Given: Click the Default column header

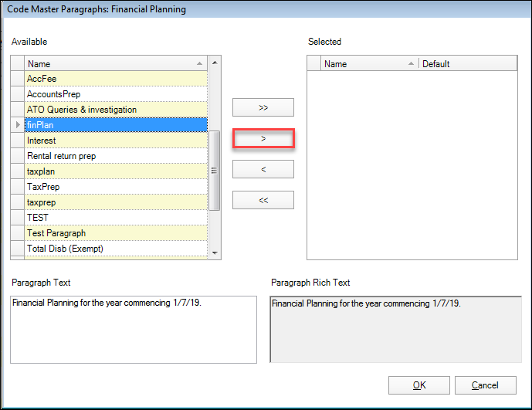Looking at the screenshot, I should (x=466, y=64).
